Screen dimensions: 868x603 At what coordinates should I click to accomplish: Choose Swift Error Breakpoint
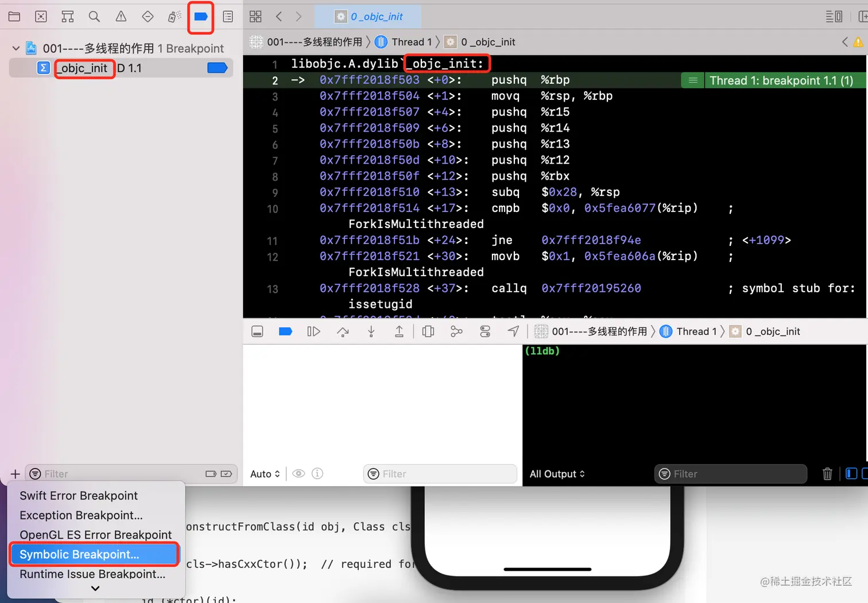point(79,496)
